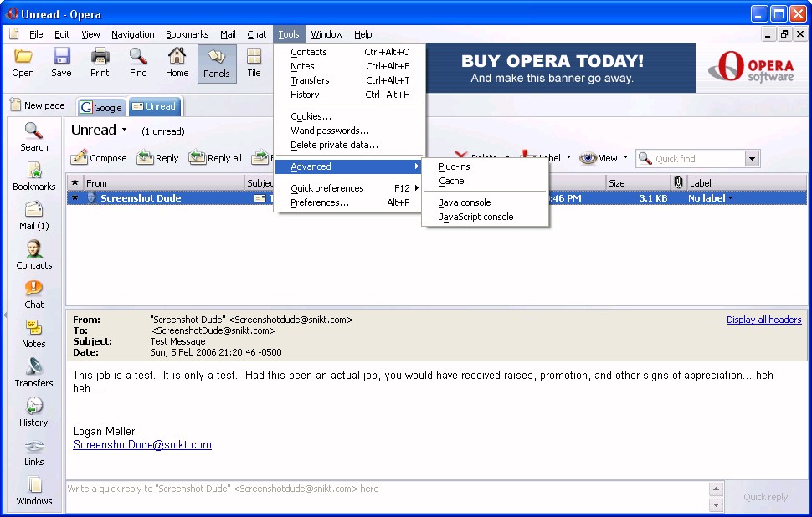The width and height of the screenshot is (812, 517).
Task: Select Contacts in Tools menu
Action: click(349, 52)
